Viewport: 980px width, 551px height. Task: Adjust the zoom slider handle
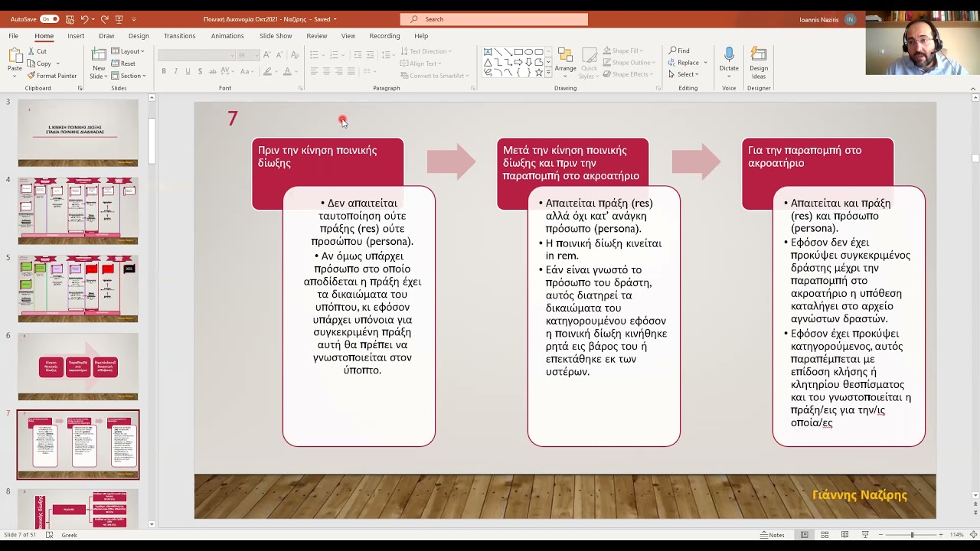(912, 535)
